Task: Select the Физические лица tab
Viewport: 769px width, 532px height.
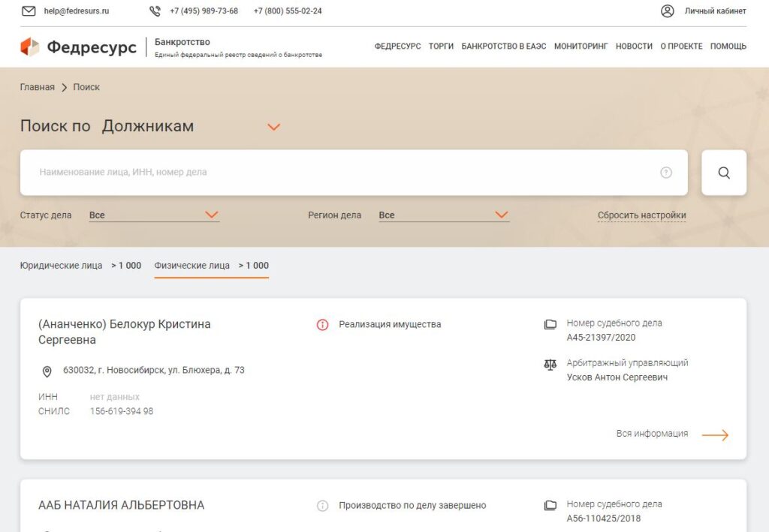Action: (191, 266)
